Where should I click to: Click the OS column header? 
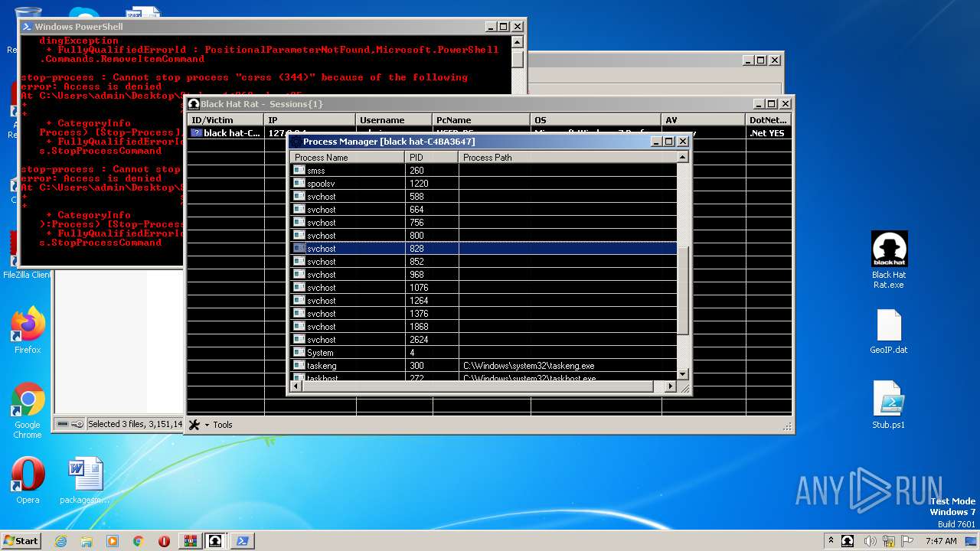596,120
